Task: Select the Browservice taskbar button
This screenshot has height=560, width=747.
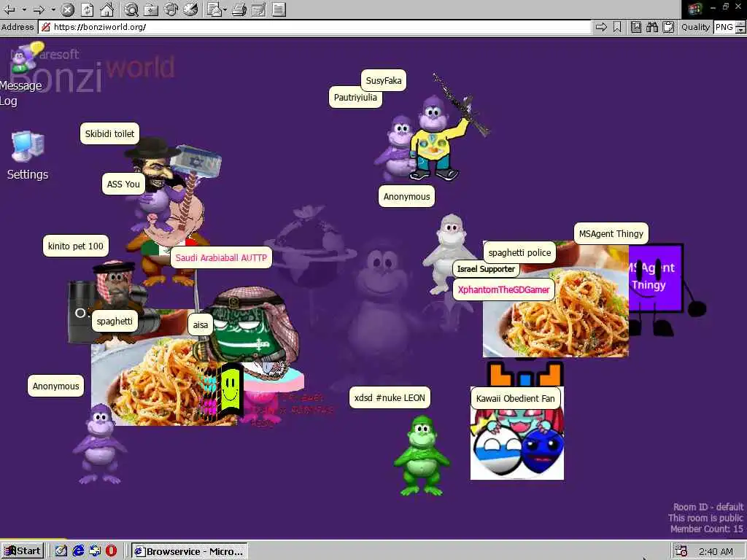Action: 190,551
